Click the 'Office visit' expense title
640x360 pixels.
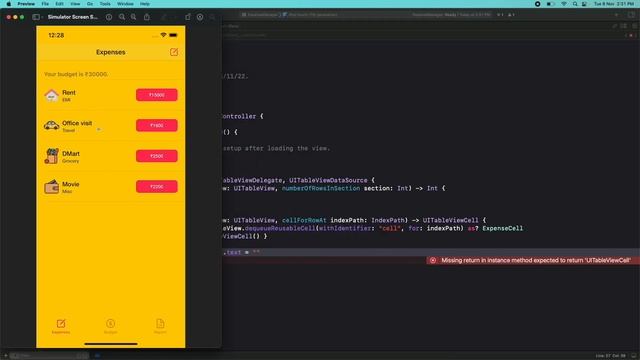(77, 123)
